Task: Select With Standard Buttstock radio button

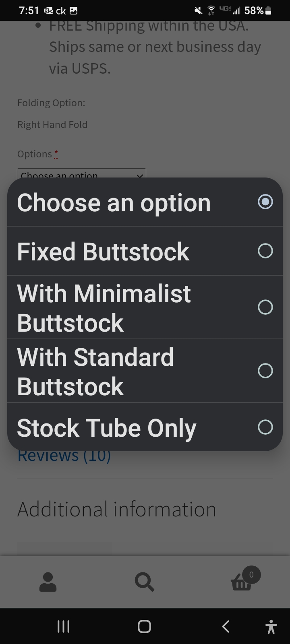Action: pos(265,371)
